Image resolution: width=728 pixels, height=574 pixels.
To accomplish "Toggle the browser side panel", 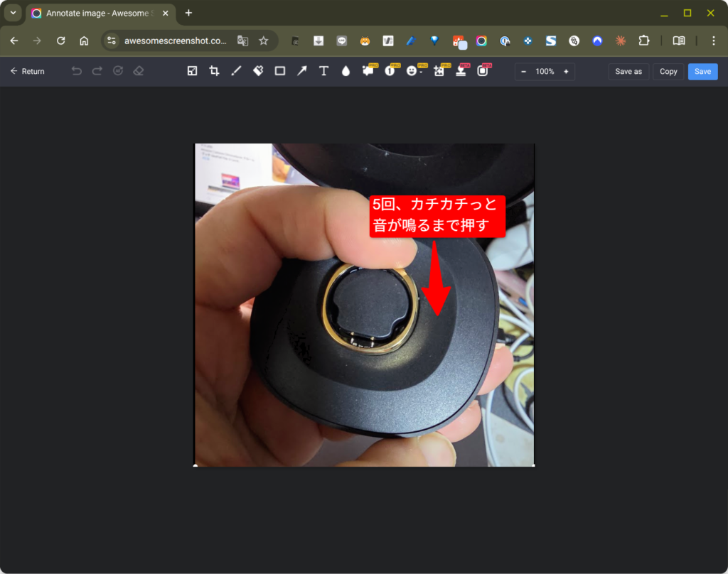I will point(679,40).
